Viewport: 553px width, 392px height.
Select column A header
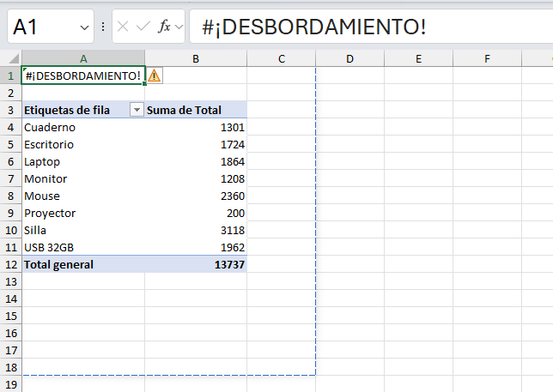click(x=83, y=58)
